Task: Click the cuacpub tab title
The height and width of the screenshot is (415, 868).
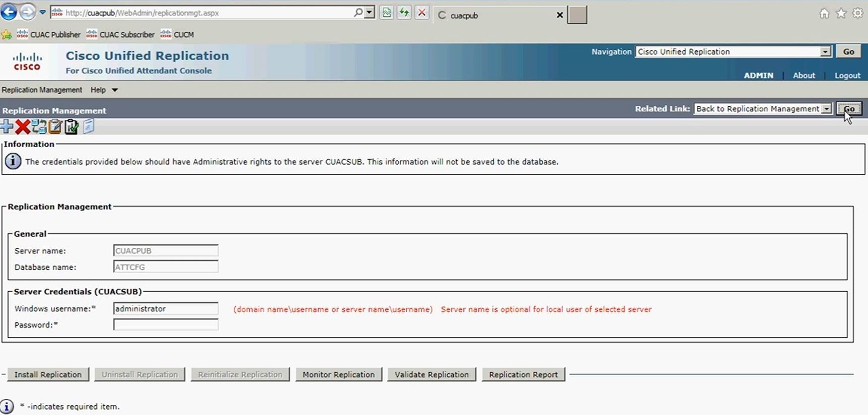Action: 464,16
